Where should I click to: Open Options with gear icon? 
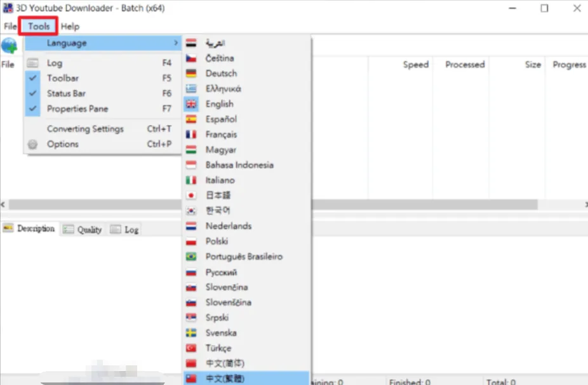point(102,144)
